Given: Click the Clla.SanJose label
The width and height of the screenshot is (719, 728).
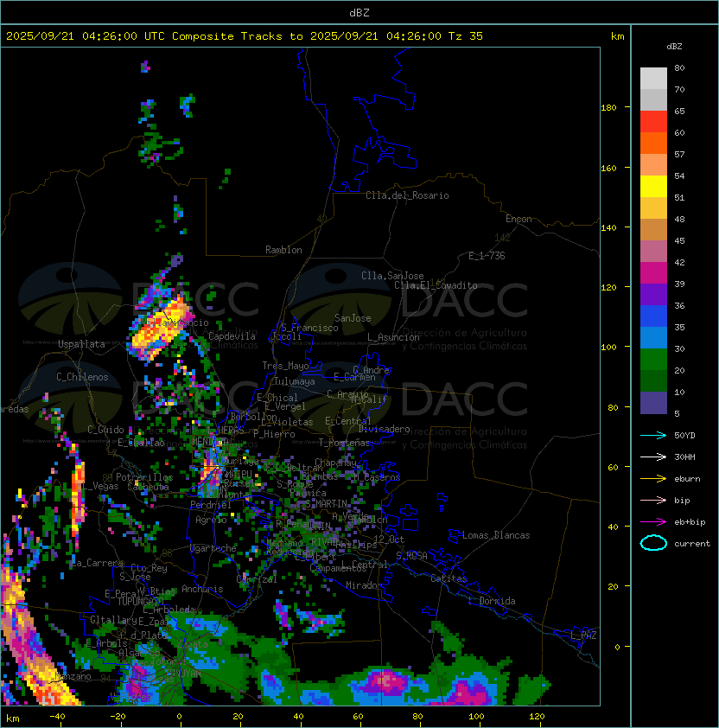Looking at the screenshot, I should (x=392, y=276).
